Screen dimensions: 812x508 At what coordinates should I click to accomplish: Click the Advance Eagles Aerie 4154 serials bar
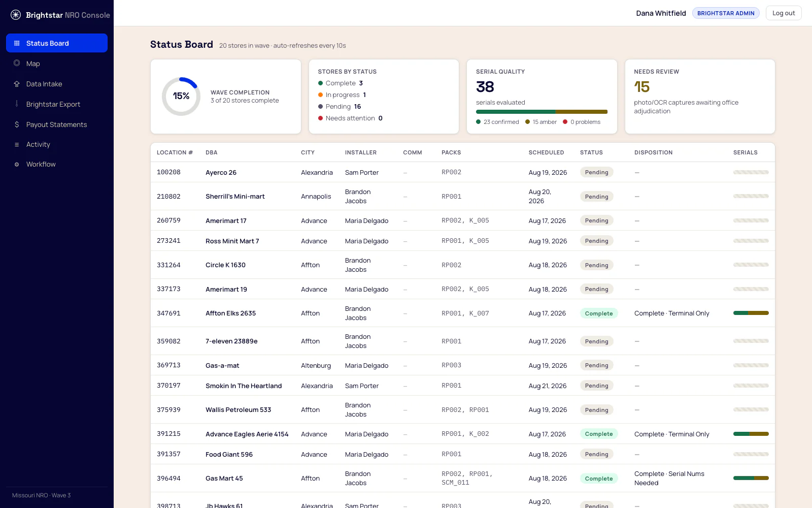pos(751,434)
